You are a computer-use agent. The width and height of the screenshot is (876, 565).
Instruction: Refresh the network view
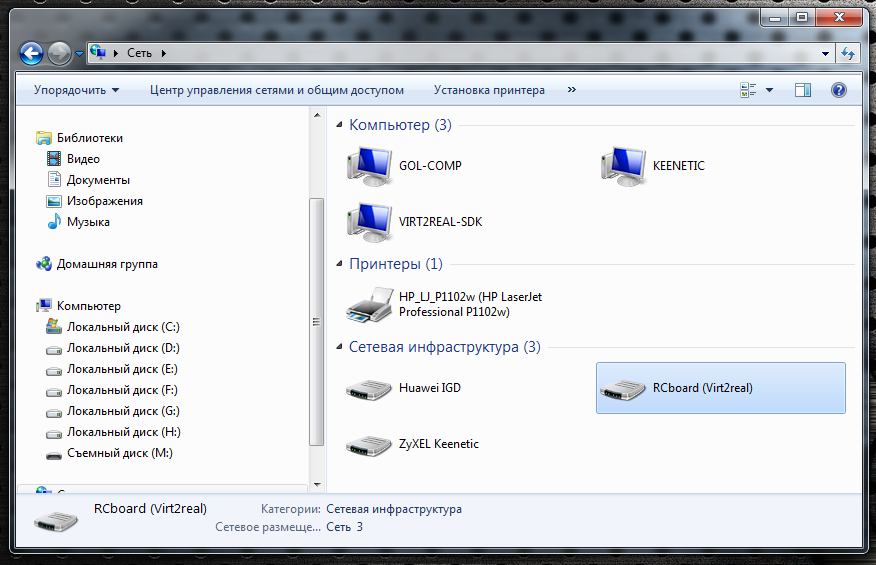pyautogui.click(x=848, y=54)
